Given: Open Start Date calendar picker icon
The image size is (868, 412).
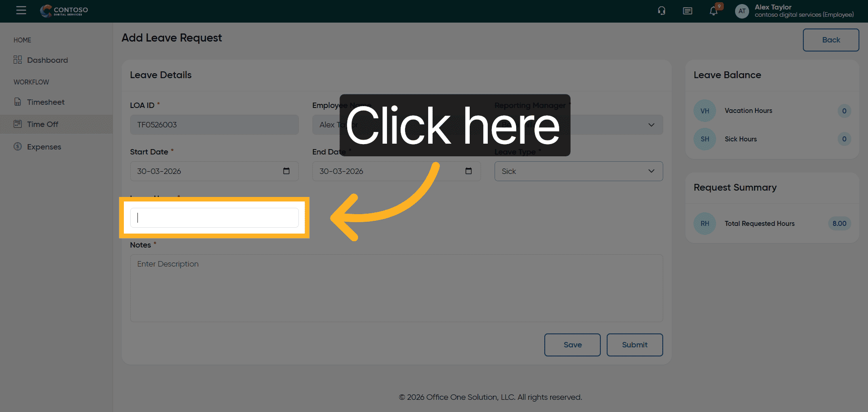Looking at the screenshot, I should point(286,171).
